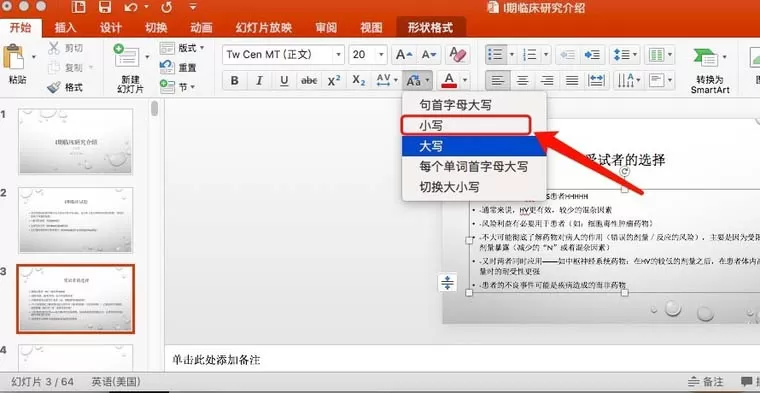760x393 pixels.
Task: Open align text vertical options
Action: (660, 80)
